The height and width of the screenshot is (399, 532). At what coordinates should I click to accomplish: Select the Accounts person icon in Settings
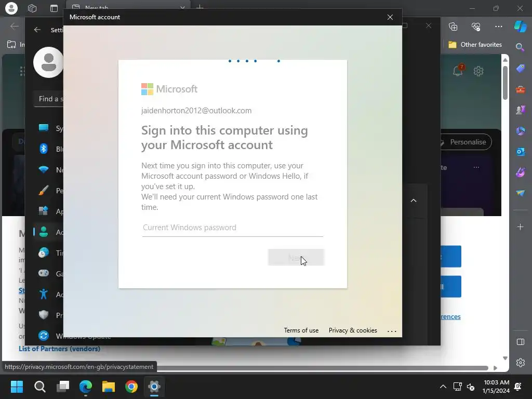pos(44,232)
